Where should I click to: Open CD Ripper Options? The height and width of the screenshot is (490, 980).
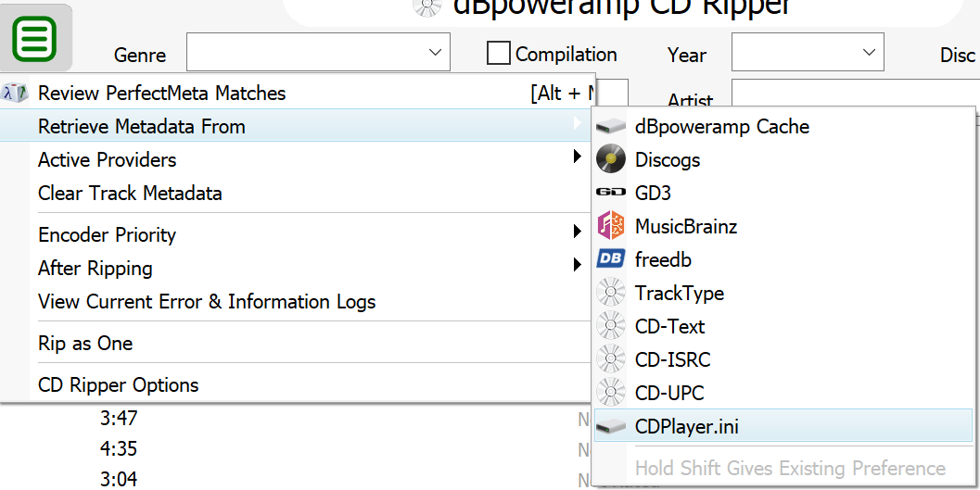pos(118,385)
